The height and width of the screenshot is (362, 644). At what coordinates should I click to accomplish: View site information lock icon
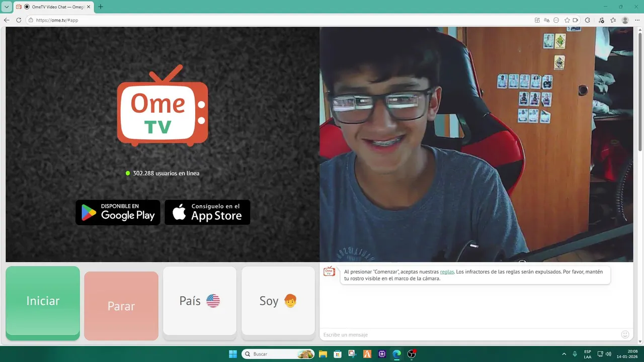31,20
